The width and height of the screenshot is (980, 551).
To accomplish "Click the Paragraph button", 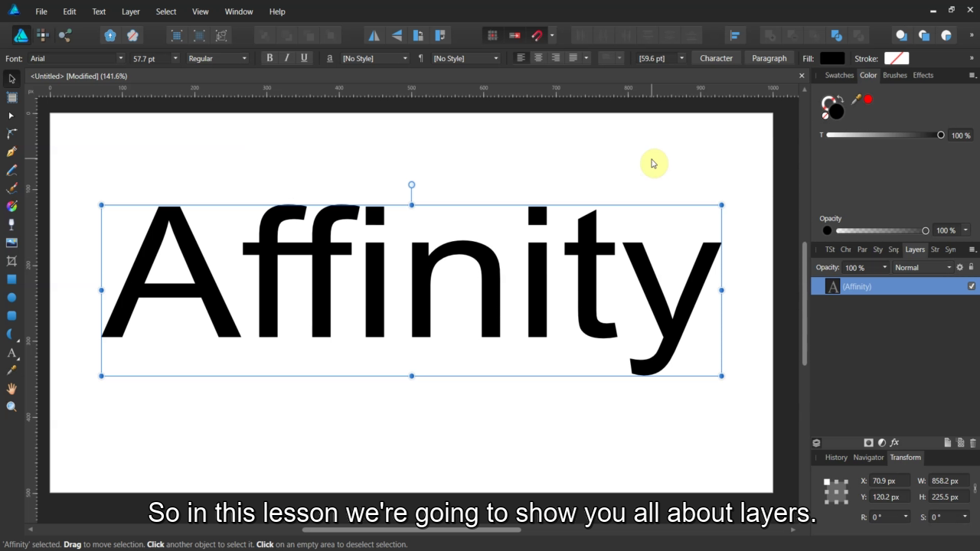I will coord(769,58).
